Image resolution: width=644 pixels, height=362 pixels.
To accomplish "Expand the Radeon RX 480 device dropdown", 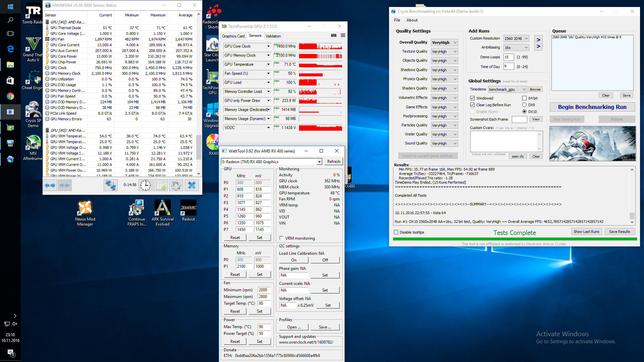I will pyautogui.click(x=319, y=162).
